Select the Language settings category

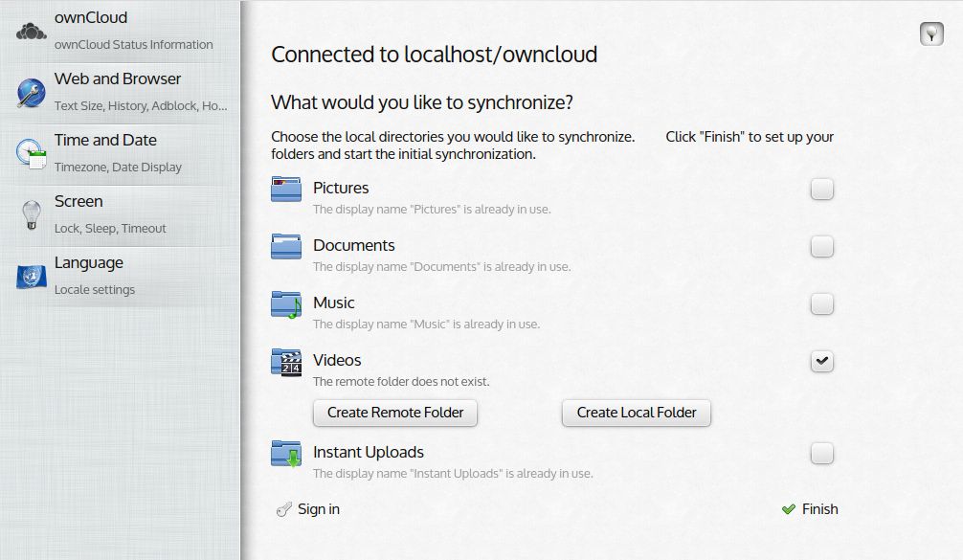121,277
